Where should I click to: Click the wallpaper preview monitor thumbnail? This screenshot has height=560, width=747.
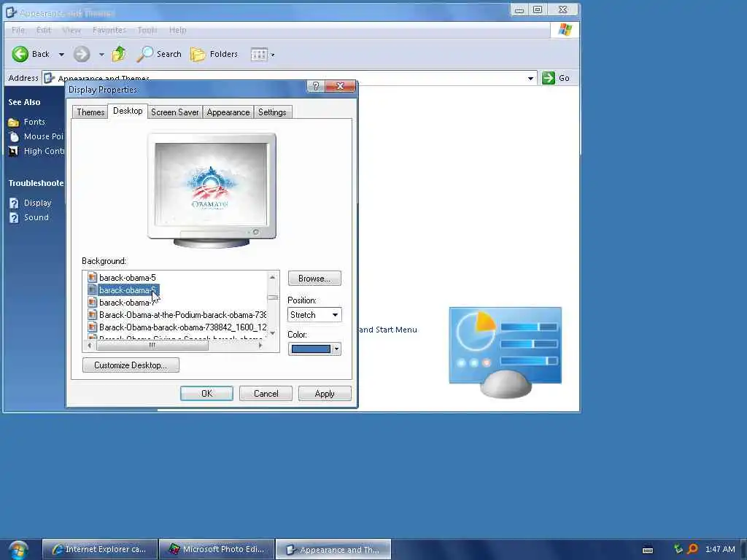coord(212,190)
